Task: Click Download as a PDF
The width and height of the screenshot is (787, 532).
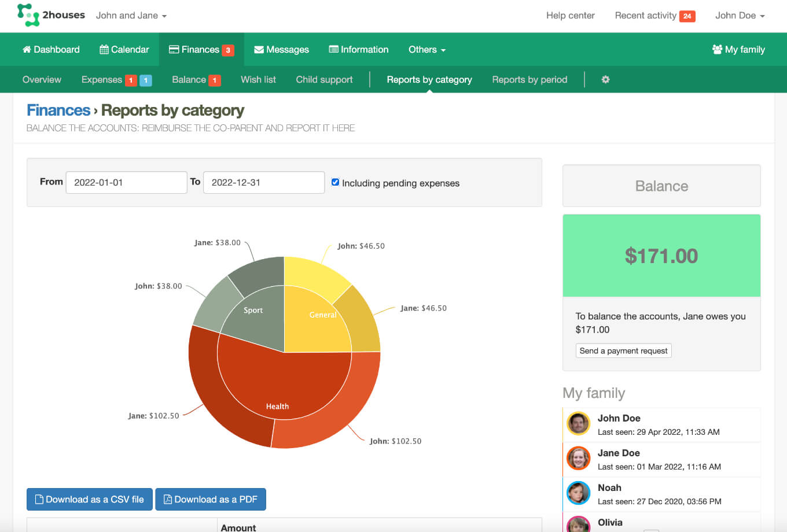Action: (x=211, y=500)
